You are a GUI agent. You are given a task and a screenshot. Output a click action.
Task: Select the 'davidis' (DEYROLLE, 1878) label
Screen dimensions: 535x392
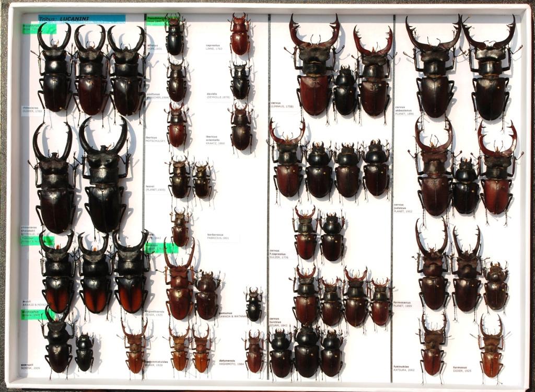point(218,96)
